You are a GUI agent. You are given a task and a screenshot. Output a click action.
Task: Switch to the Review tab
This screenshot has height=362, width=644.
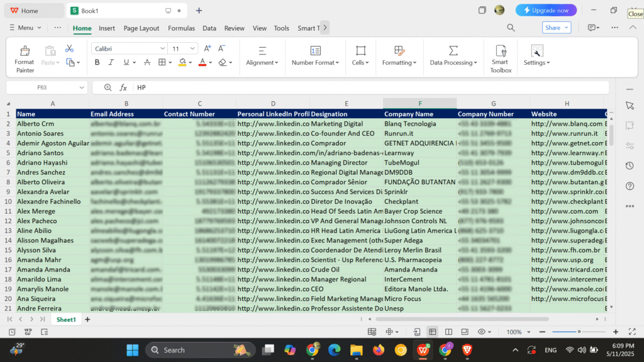tap(234, 28)
